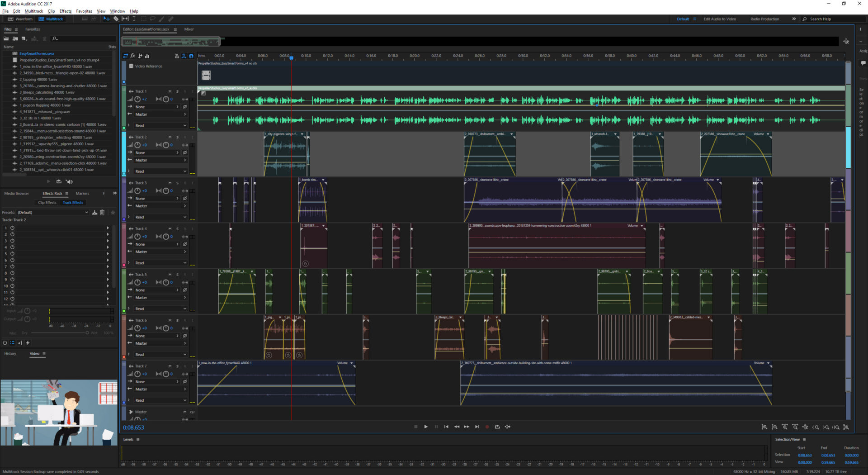Screen dimensions: 868x475
Task: Show the EQ track view icon
Action: [x=147, y=56]
